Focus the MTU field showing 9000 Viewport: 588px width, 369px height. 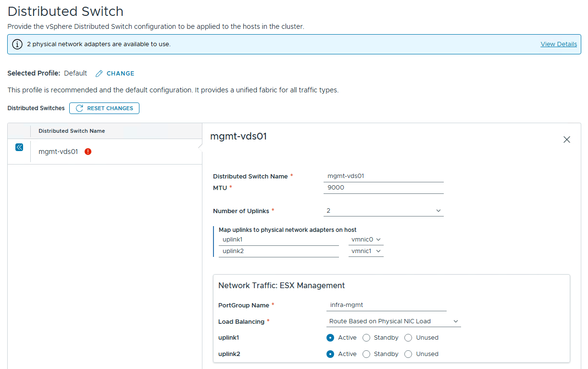[x=383, y=188]
